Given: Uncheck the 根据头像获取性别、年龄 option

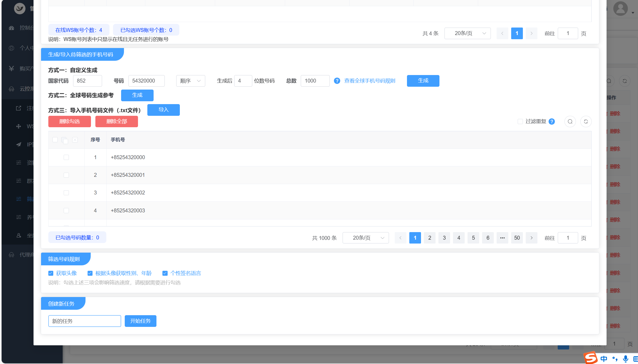Looking at the screenshot, I should 90,273.
